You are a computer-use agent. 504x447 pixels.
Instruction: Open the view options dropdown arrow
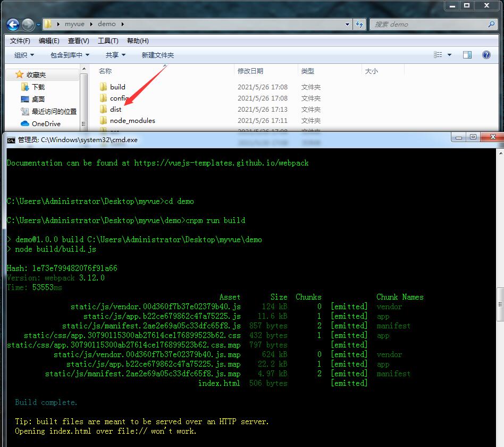pos(449,55)
